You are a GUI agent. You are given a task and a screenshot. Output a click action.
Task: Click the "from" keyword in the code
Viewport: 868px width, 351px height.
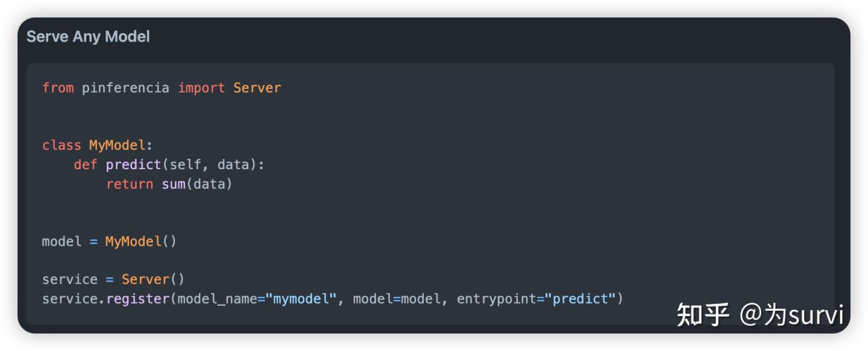point(58,88)
